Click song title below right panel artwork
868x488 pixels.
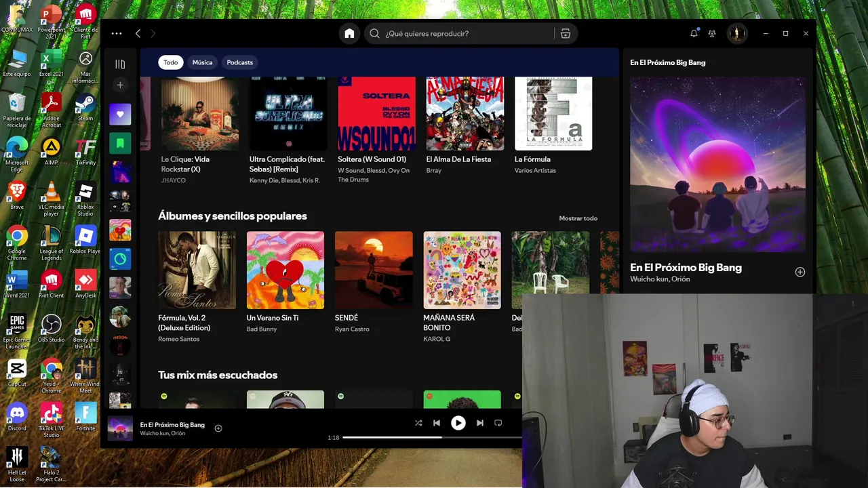point(686,268)
